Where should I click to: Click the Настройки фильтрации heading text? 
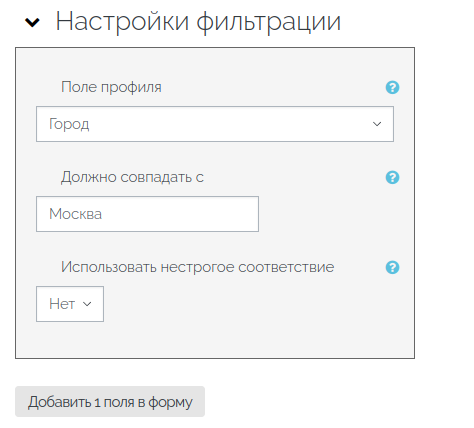[x=198, y=21]
